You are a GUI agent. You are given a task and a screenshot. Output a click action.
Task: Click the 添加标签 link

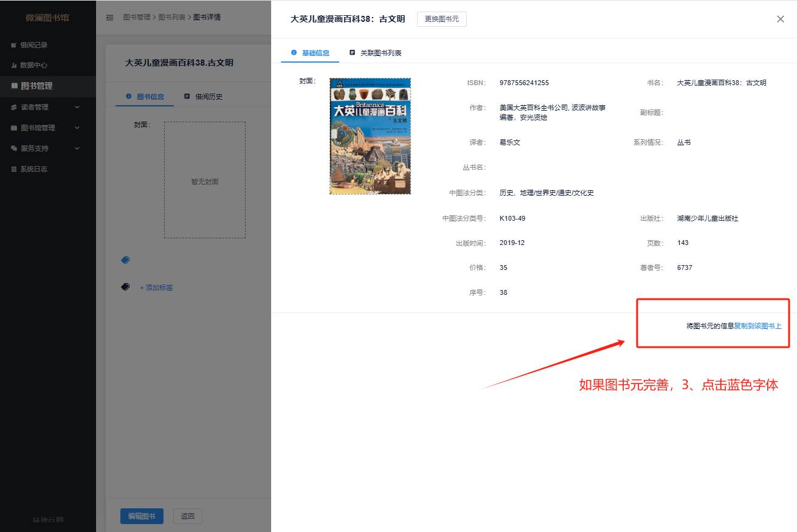(157, 288)
